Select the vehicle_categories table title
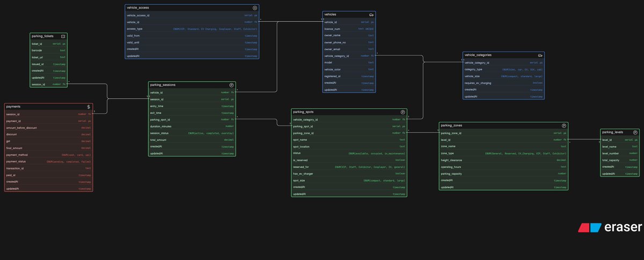 pyautogui.click(x=478, y=55)
